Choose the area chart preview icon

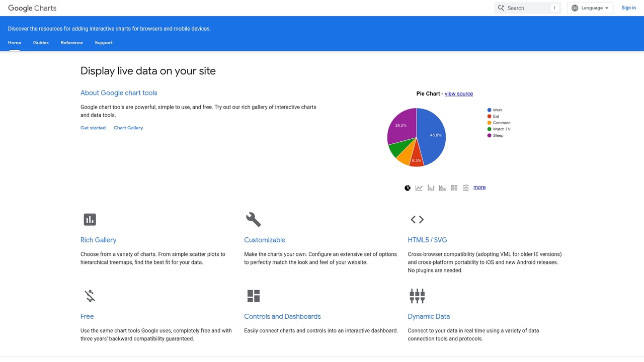click(442, 187)
